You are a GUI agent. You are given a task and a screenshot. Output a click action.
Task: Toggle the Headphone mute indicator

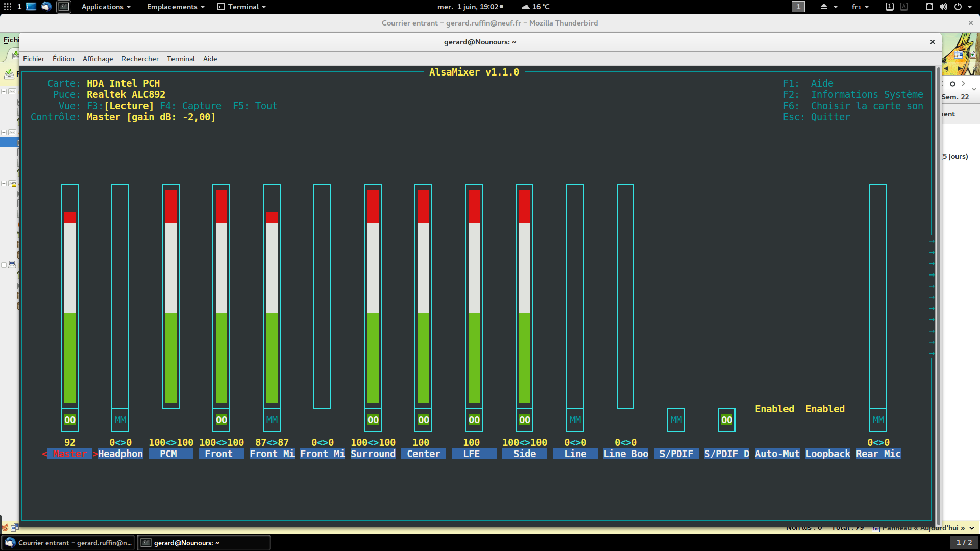click(x=120, y=420)
